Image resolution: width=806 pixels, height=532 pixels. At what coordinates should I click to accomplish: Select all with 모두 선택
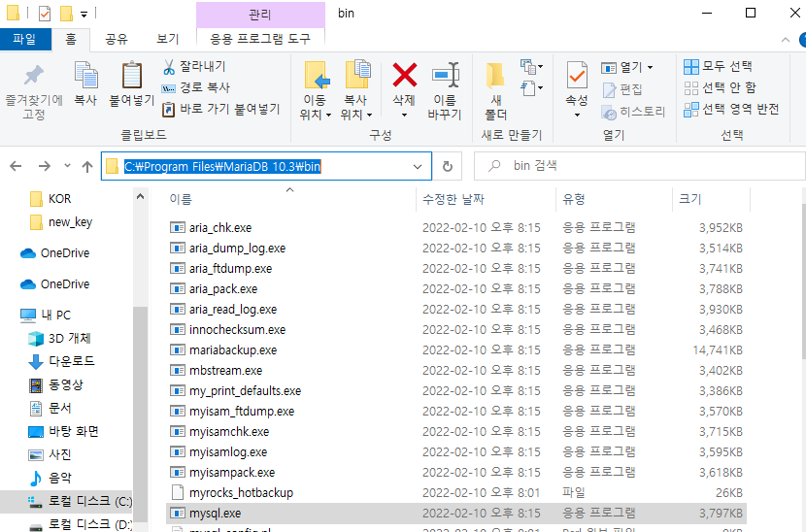tap(718, 66)
